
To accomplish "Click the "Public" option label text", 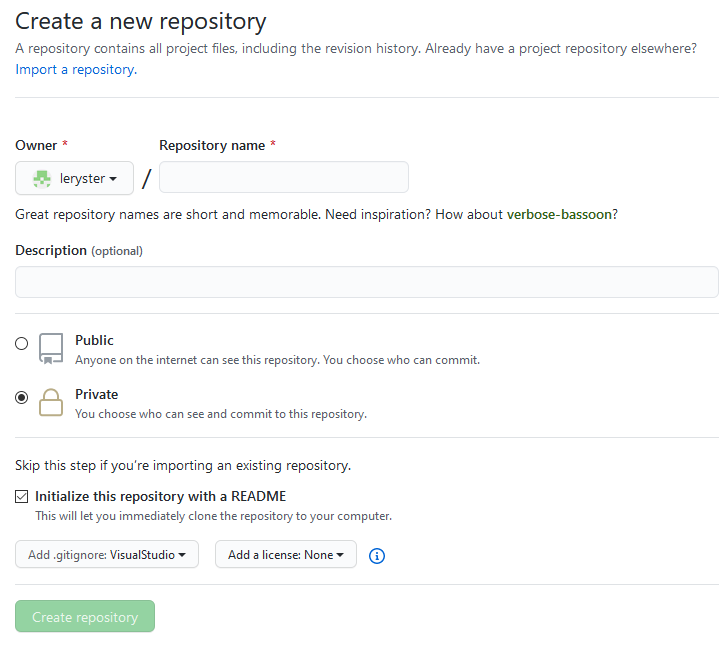I will tap(94, 340).
